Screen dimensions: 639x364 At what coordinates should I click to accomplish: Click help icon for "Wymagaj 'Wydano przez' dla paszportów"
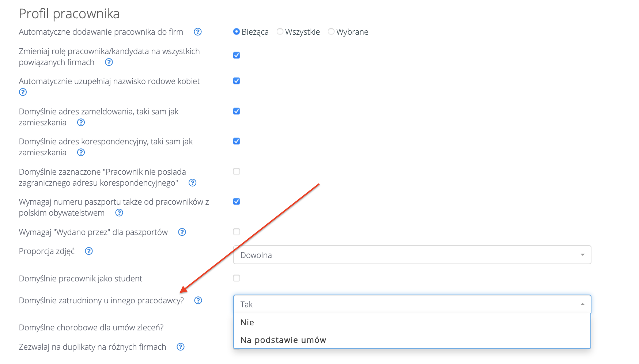point(182,232)
